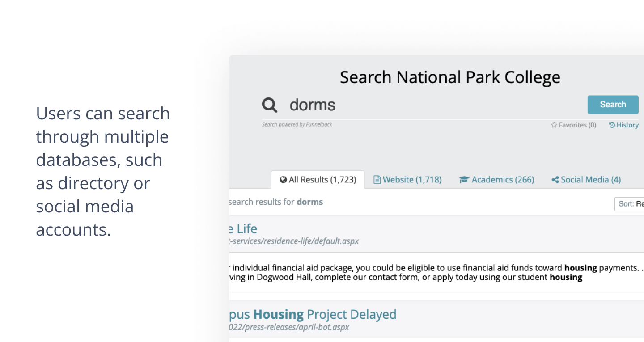The image size is (644, 342).
Task: Open Favorites (0) list
Action: pos(574,125)
